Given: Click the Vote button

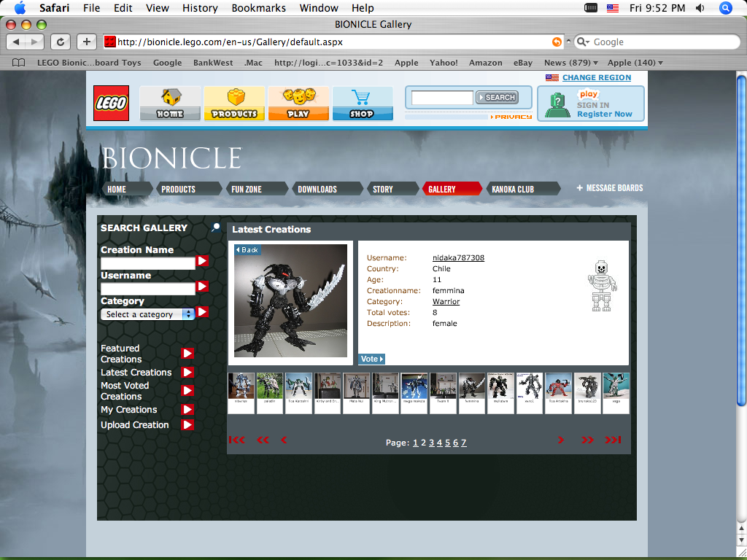Looking at the screenshot, I should click(x=371, y=359).
